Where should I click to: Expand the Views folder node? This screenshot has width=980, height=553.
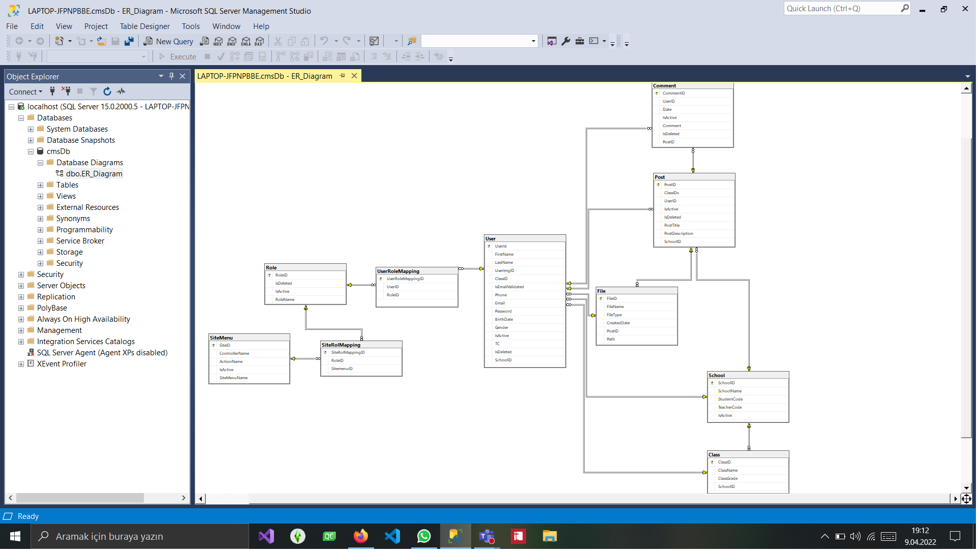pyautogui.click(x=40, y=196)
